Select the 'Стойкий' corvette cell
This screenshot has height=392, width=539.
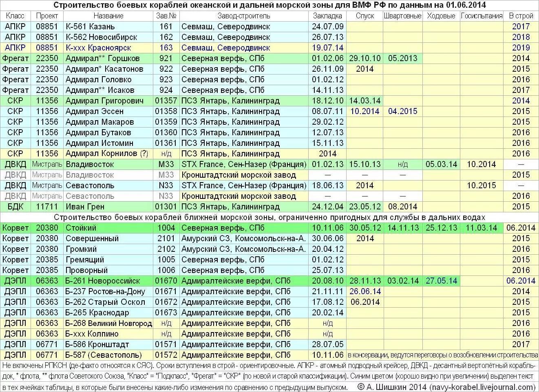click(108, 228)
